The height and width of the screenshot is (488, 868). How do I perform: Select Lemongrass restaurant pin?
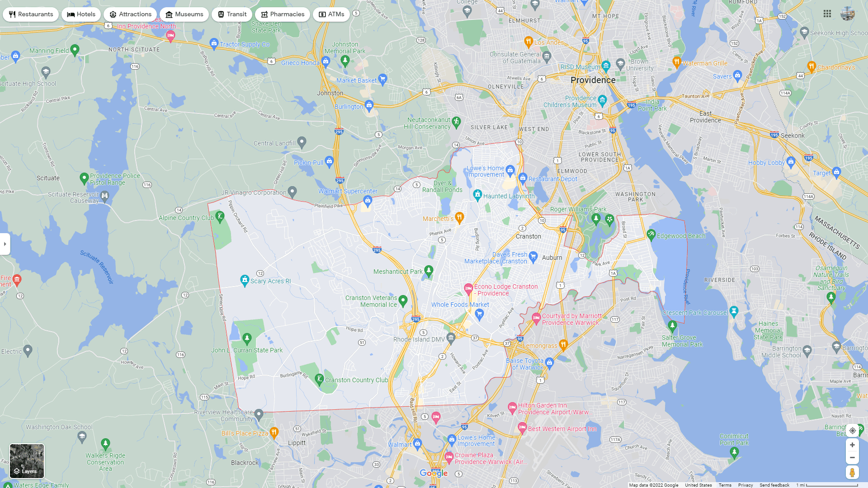click(x=563, y=345)
